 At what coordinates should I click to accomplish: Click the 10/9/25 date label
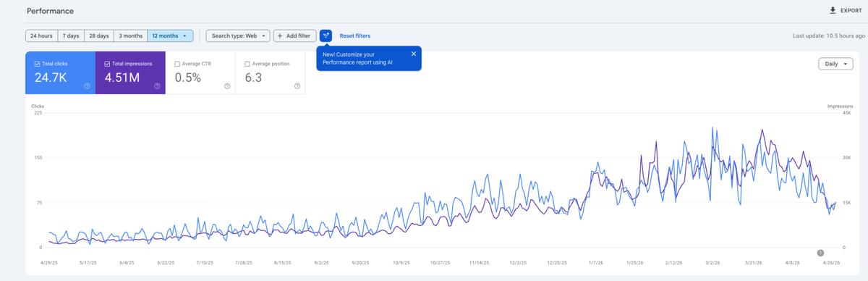tap(401, 263)
